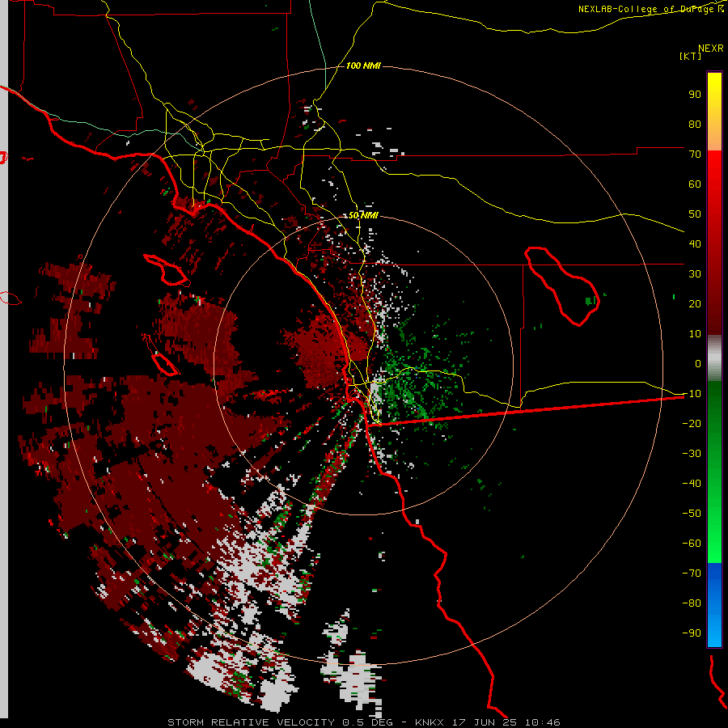Screen dimensions: 728x728
Task: Click the -30 value on the color scale
Action: (692, 454)
